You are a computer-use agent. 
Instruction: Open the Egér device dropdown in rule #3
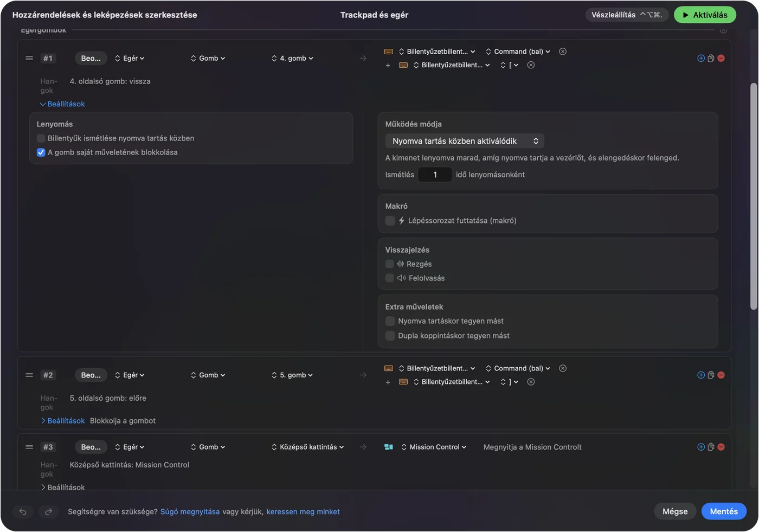pos(130,447)
